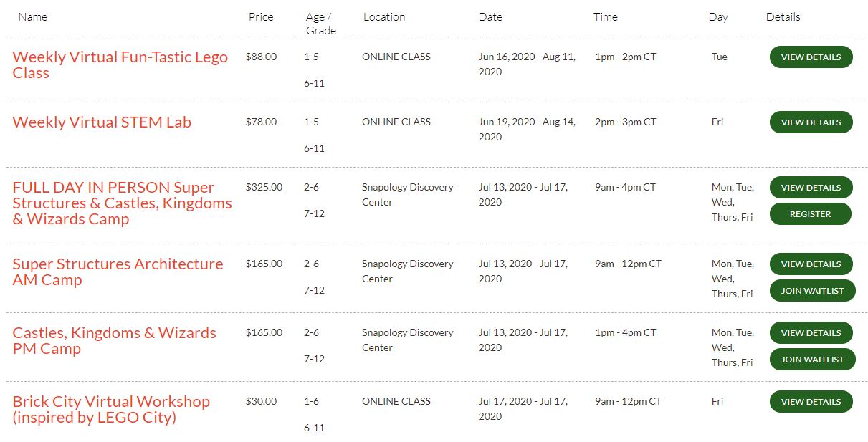The height and width of the screenshot is (442, 868).
Task: Click the Name column header
Action: (x=33, y=16)
